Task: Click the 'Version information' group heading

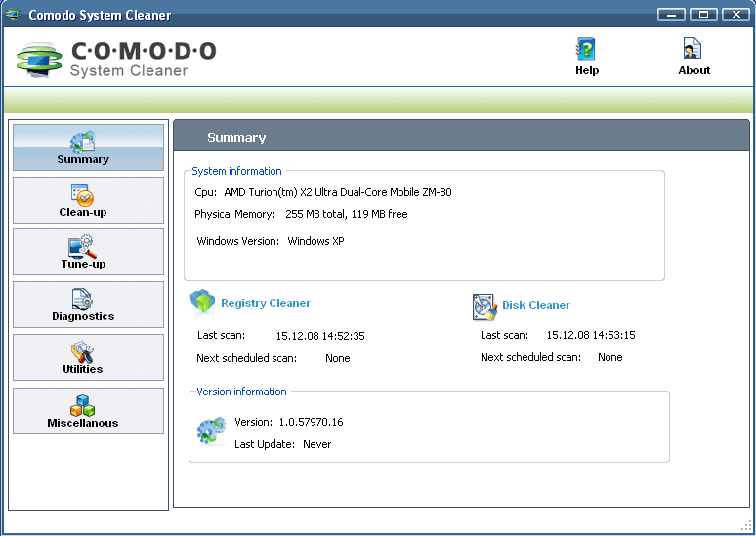Action: point(241,392)
